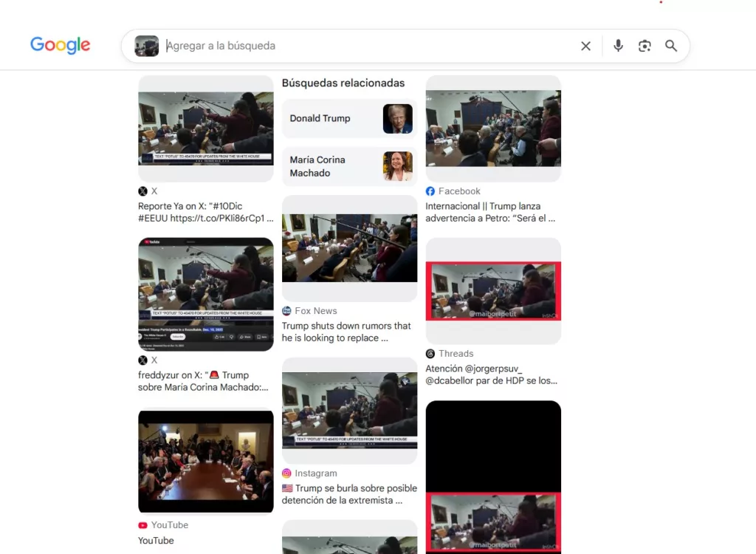
Task: Click the Threads source icon
Action: pos(430,354)
